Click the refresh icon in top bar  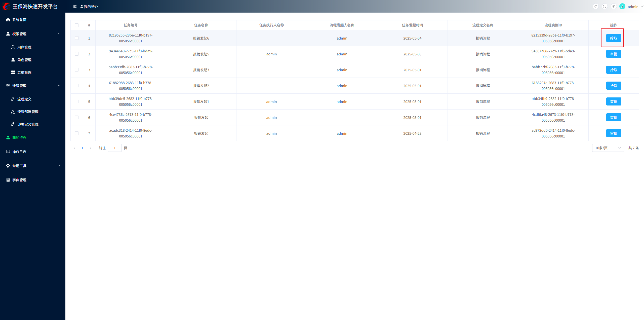[x=595, y=6]
